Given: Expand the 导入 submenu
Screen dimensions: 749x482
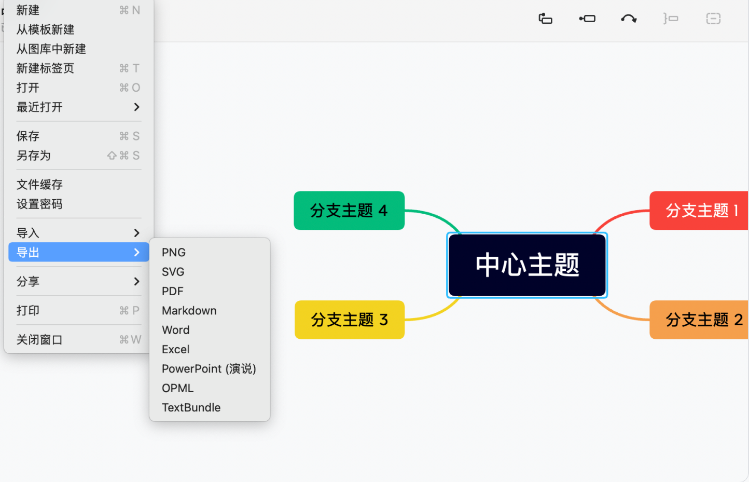Looking at the screenshot, I should click(x=78, y=233).
